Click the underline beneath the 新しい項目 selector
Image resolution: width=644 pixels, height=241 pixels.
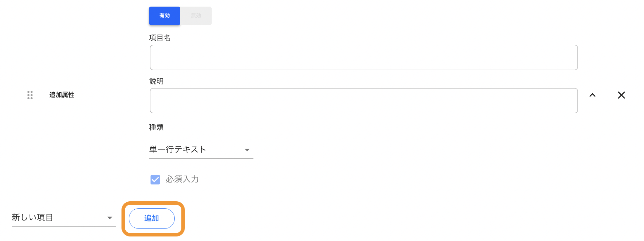[64, 226]
